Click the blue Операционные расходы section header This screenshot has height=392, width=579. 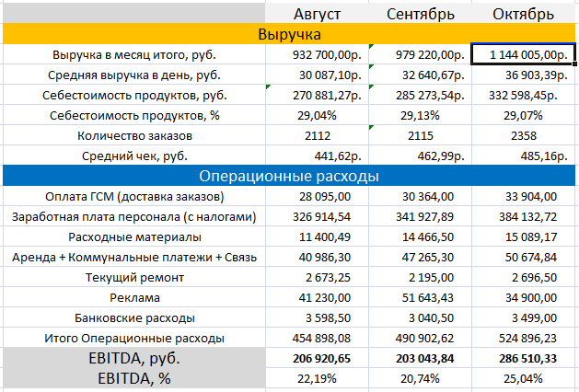pos(289,176)
